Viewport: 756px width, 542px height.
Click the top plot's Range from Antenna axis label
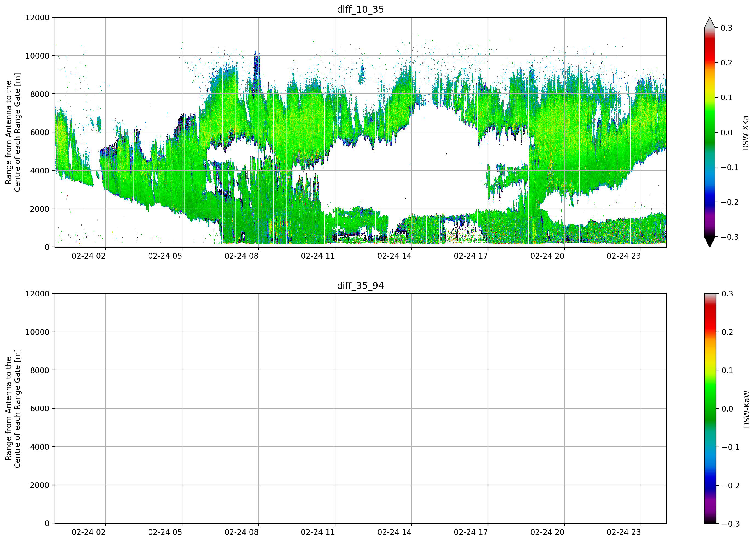point(13,132)
